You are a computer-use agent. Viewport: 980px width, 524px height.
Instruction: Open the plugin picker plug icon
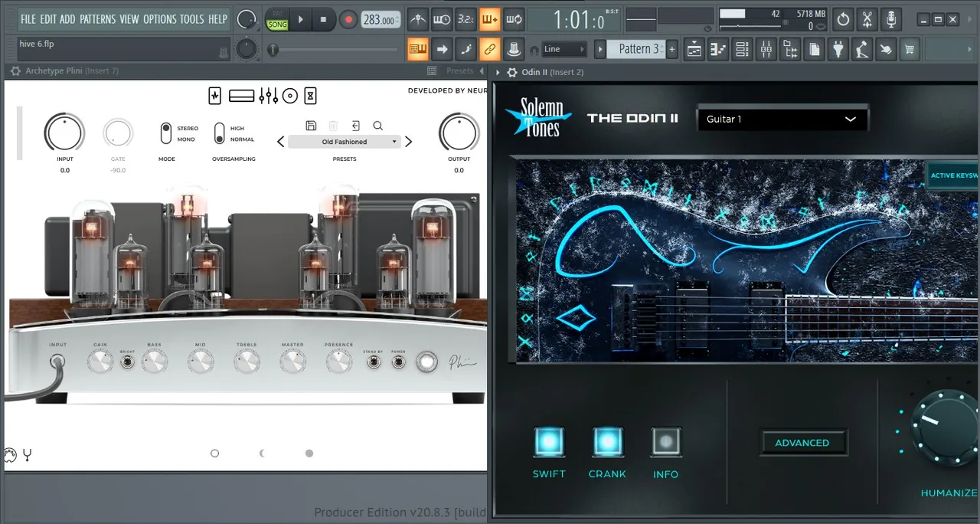coord(838,49)
